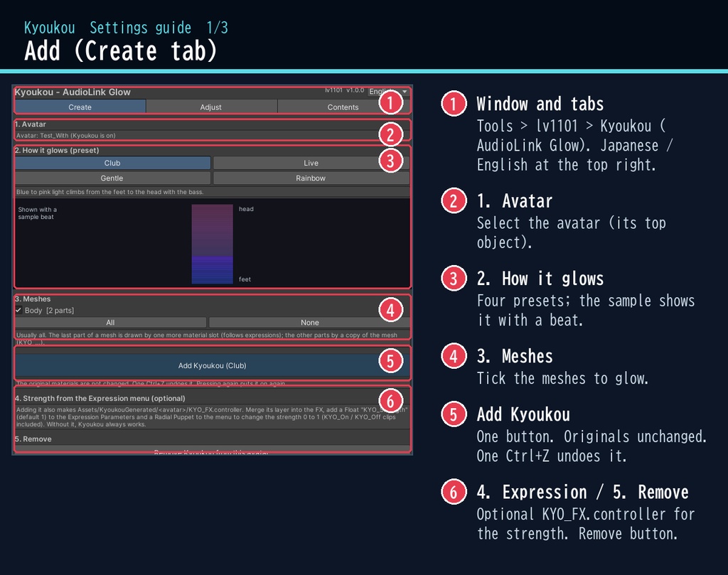This screenshot has height=575, width=728.
Task: Click the purple-blue glow preview bar
Action: point(212,244)
